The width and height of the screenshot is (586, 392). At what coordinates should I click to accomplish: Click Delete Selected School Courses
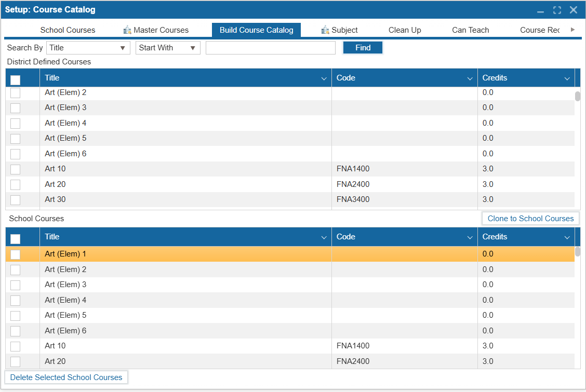pyautogui.click(x=66, y=377)
